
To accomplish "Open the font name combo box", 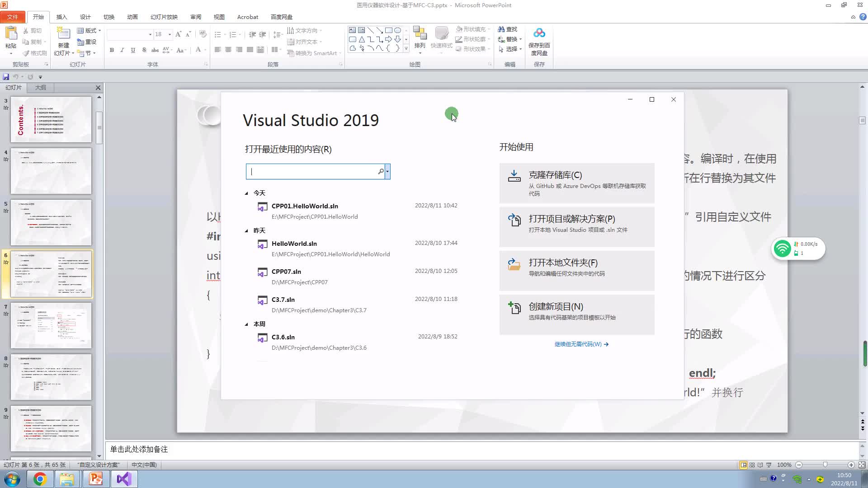I will click(130, 34).
